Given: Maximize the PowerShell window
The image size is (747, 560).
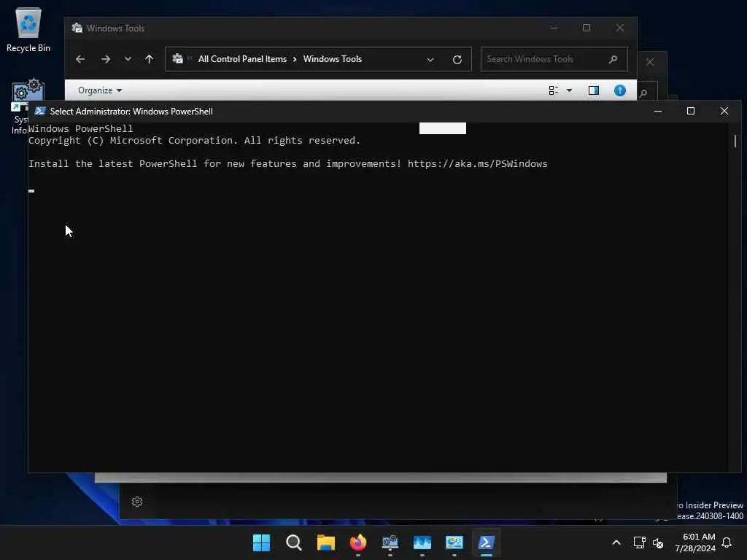Looking at the screenshot, I should click(x=691, y=111).
